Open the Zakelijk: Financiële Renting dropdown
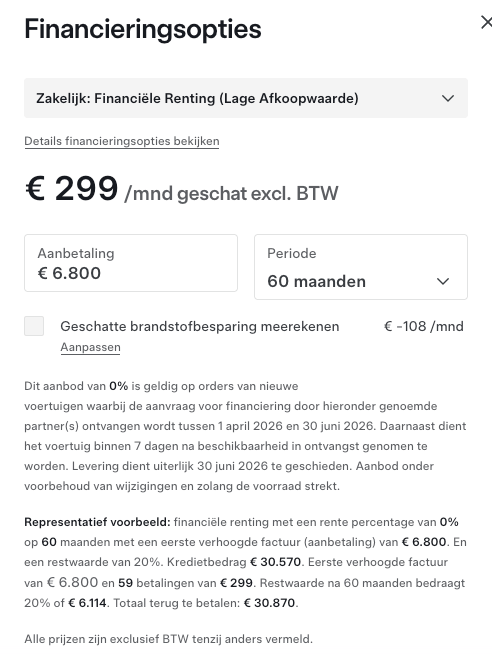 [246, 98]
